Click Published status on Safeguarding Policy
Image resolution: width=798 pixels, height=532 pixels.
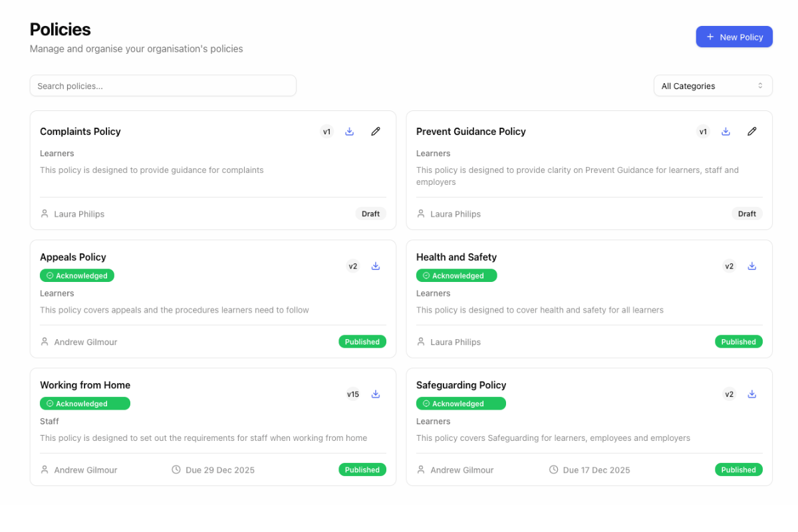(738, 469)
